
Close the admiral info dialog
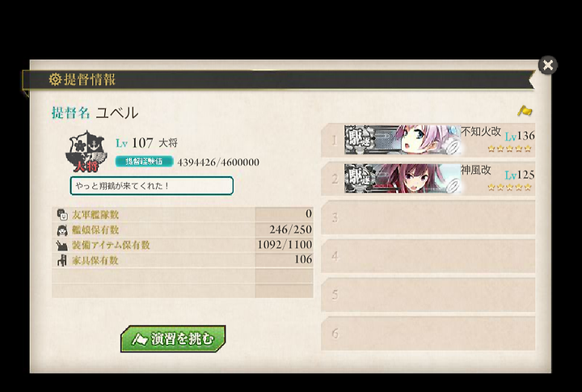(547, 65)
